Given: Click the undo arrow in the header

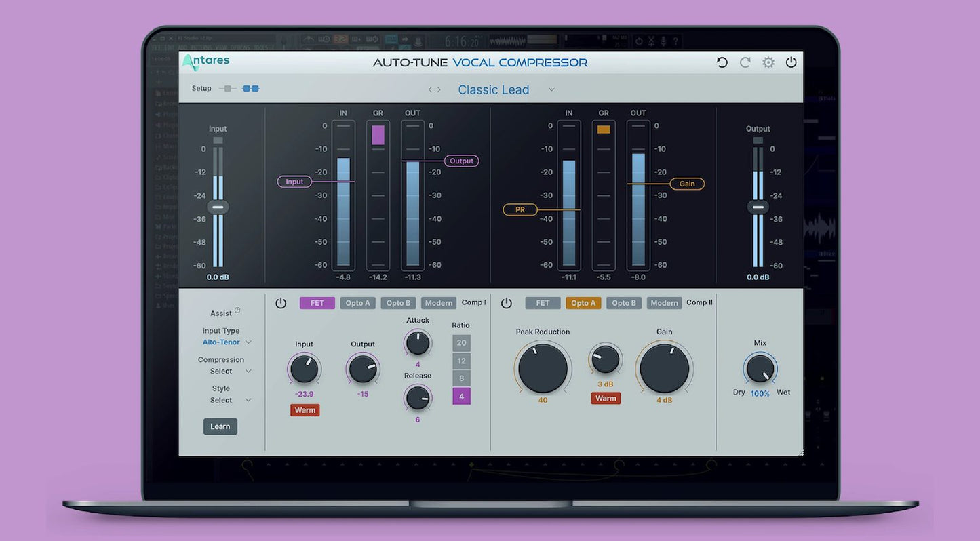Looking at the screenshot, I should (721, 62).
